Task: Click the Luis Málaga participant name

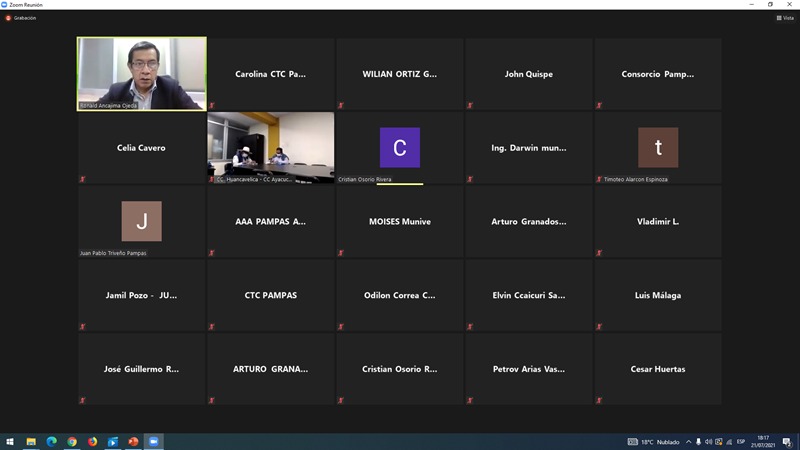Action: click(x=658, y=295)
